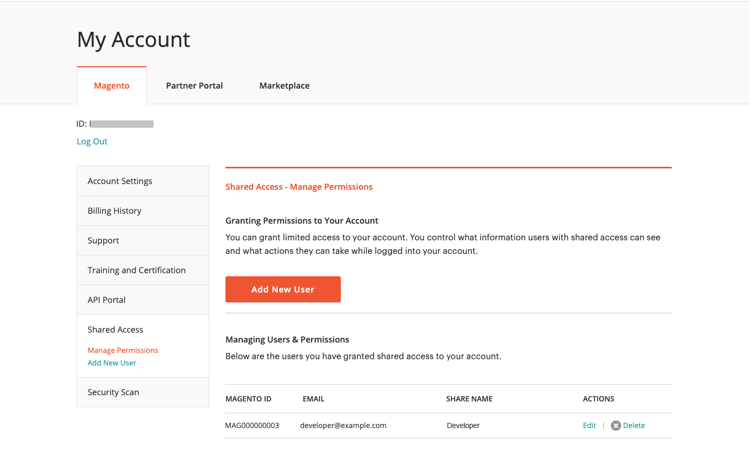Switch to the Marketplace tab

click(x=284, y=86)
